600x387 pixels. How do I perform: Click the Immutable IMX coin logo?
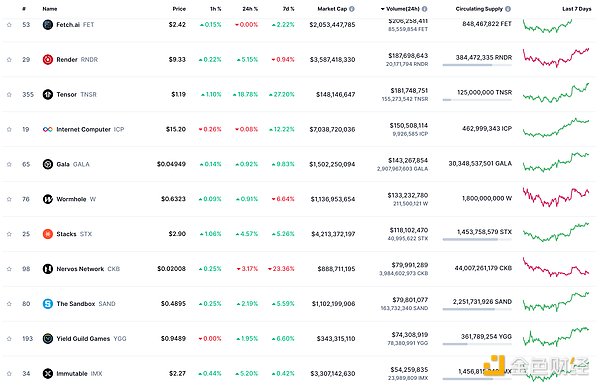click(48, 374)
